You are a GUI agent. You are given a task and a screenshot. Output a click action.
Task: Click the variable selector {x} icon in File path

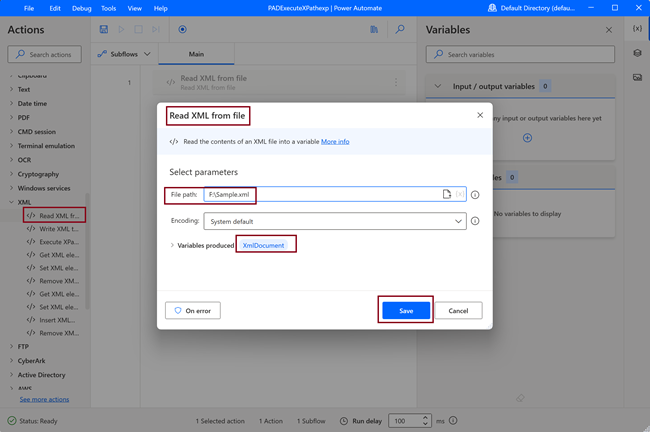[x=460, y=194]
